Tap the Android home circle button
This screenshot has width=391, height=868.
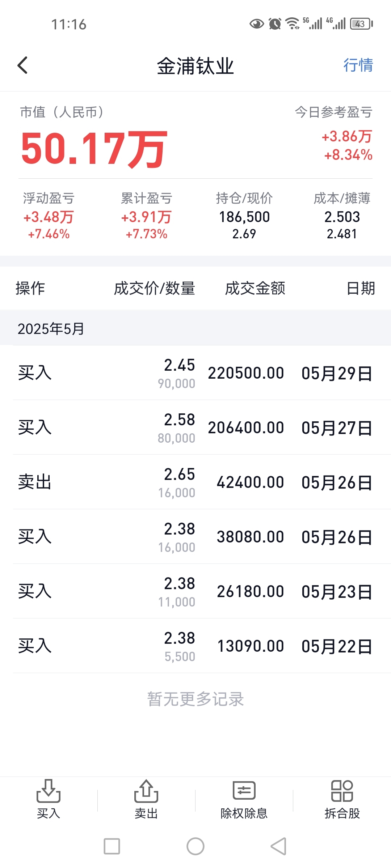(x=195, y=846)
